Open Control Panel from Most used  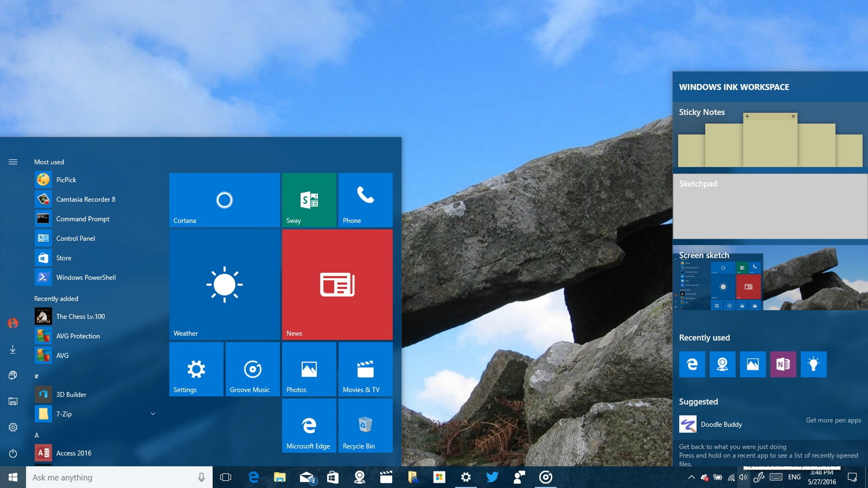95,238
